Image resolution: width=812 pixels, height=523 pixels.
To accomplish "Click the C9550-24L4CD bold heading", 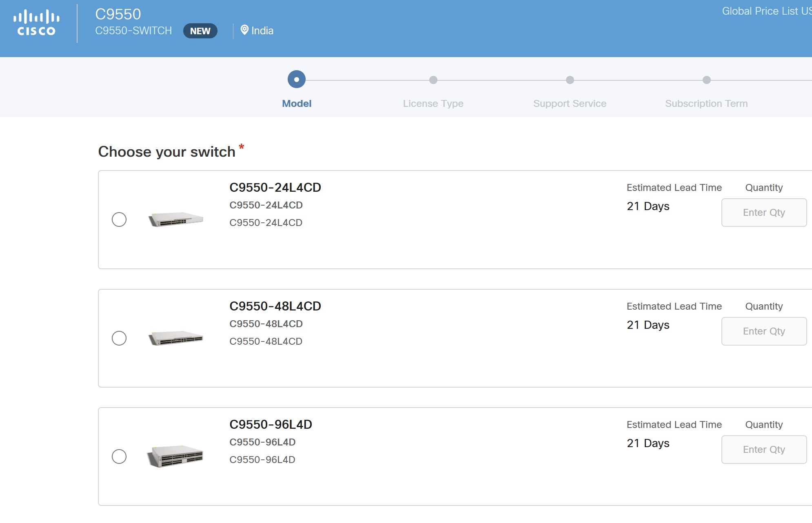I will click(x=275, y=187).
